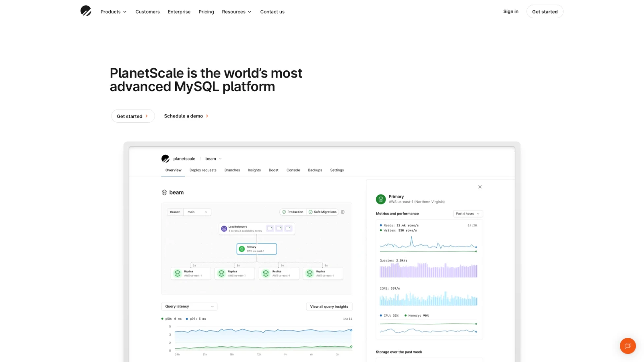
Task: Click View all query insights button
Action: 329,306
